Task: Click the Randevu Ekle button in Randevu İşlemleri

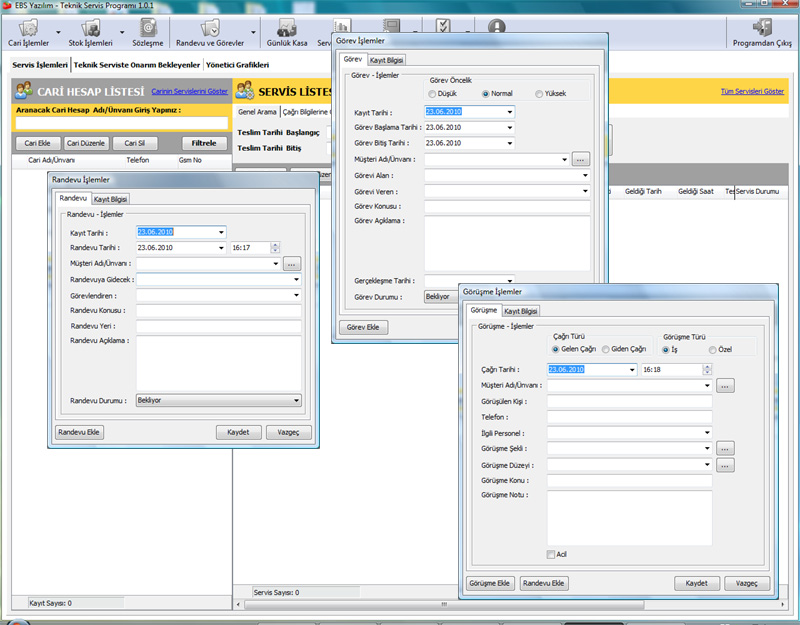Action: tap(80, 432)
